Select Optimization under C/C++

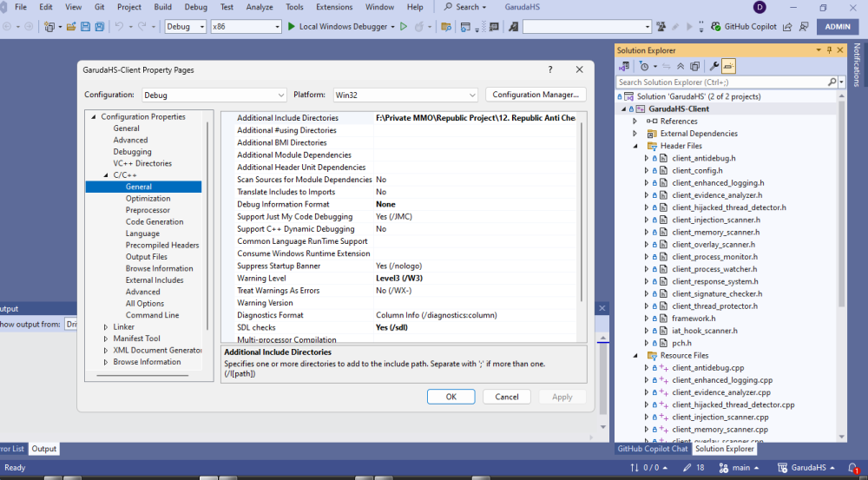[x=148, y=199]
